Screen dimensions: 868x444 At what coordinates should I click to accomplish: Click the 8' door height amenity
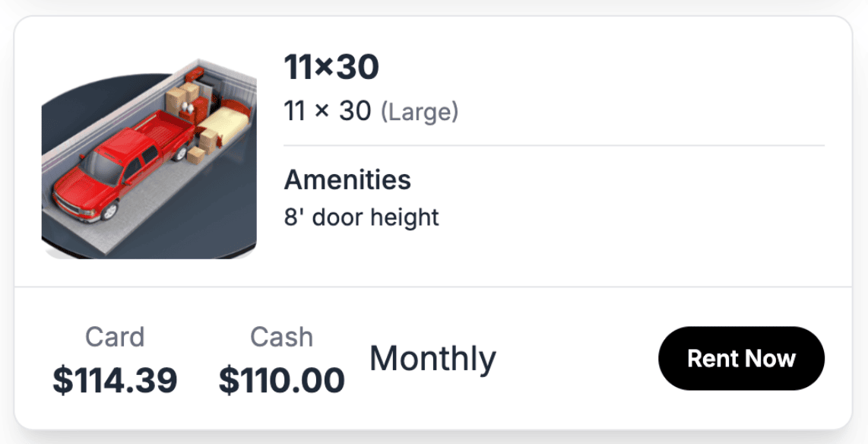361,217
